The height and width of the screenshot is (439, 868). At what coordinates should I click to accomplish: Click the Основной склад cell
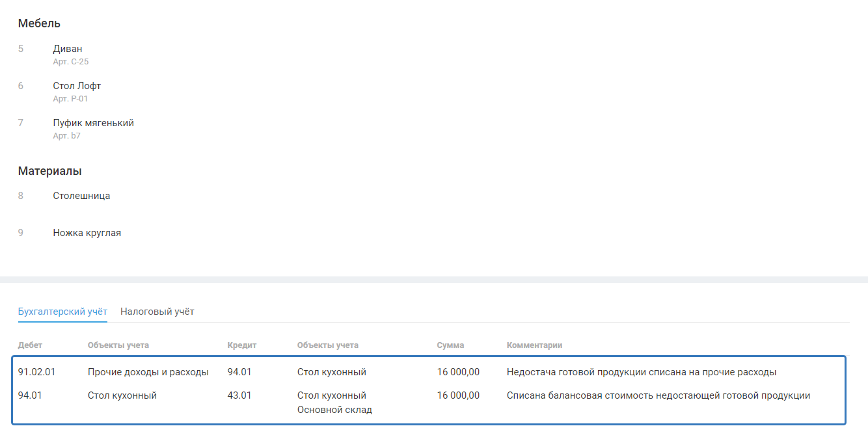point(334,410)
